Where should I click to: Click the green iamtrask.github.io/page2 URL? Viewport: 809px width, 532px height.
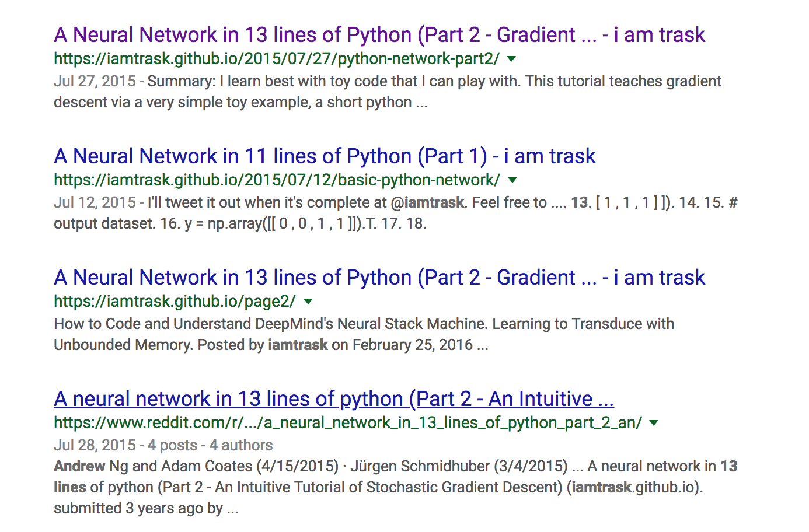point(174,302)
